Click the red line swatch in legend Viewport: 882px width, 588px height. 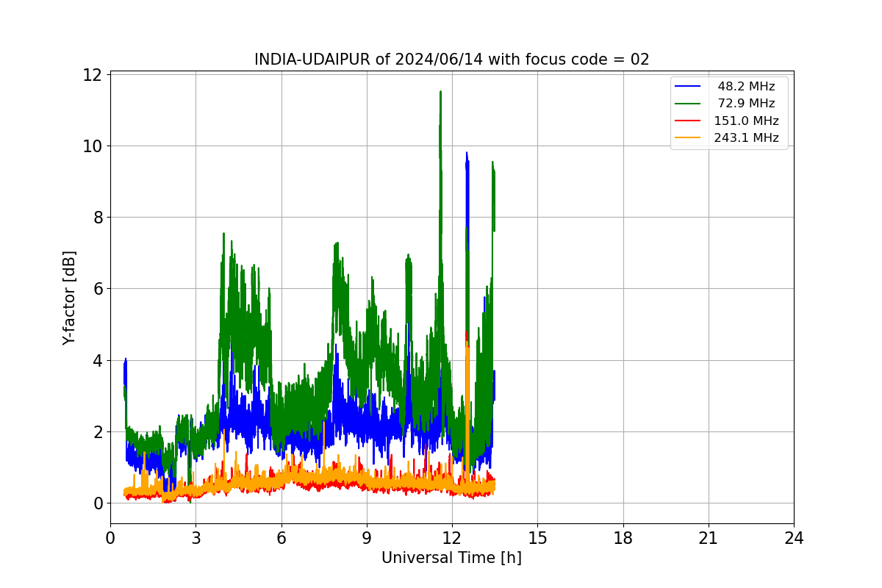click(x=688, y=121)
